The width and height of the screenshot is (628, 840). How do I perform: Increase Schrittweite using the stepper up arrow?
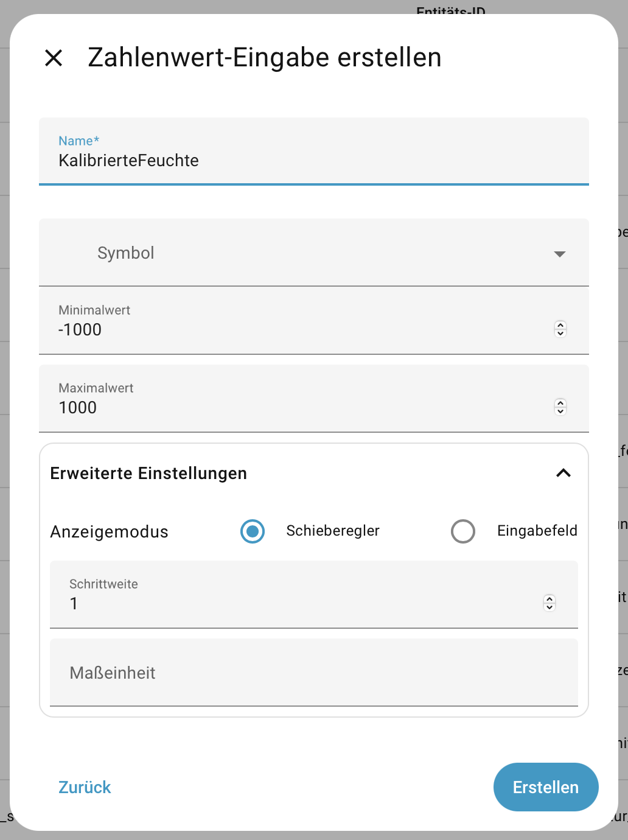tap(549, 599)
